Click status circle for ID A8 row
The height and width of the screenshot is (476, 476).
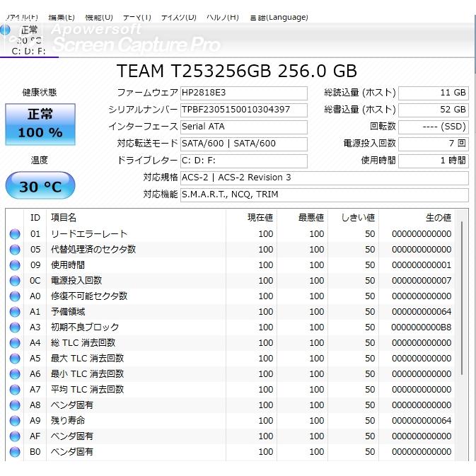tap(15, 405)
